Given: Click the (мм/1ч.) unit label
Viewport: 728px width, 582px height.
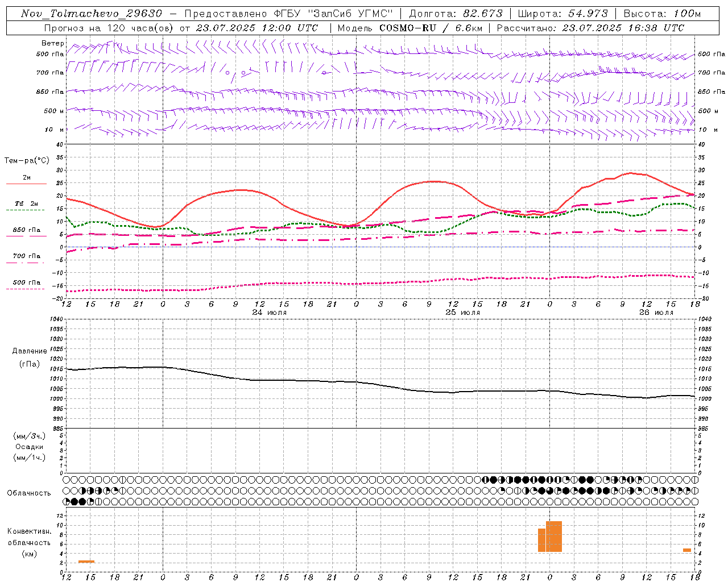Looking at the screenshot, I should click(x=30, y=458).
